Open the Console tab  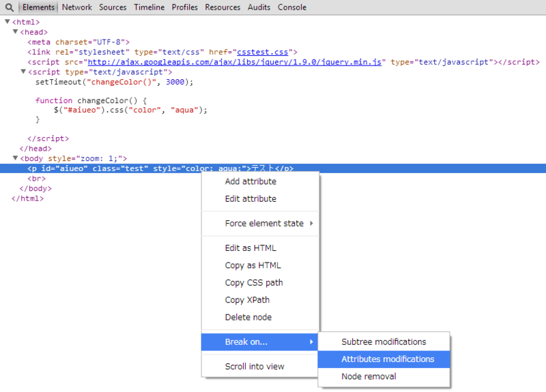pyautogui.click(x=292, y=7)
